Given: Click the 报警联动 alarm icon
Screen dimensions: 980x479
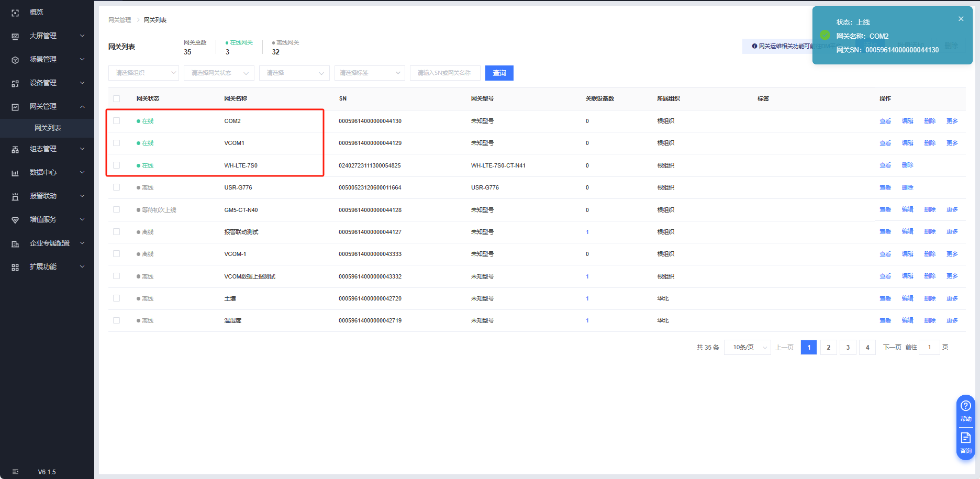Looking at the screenshot, I should point(15,196).
